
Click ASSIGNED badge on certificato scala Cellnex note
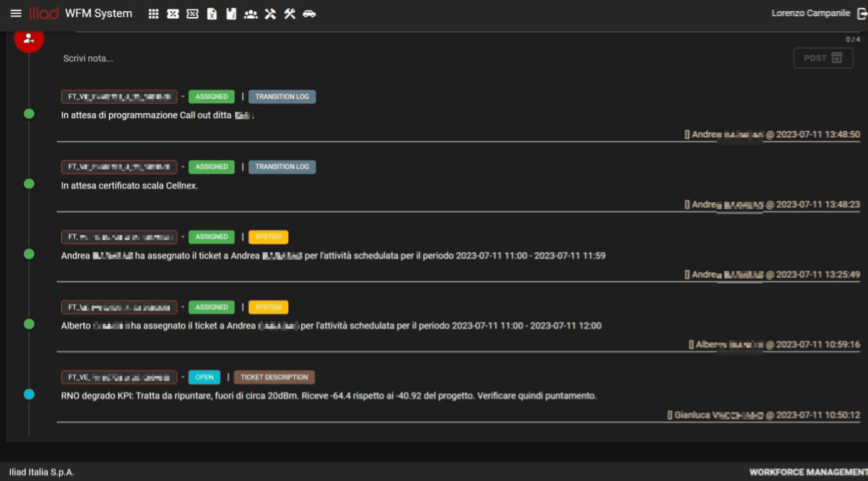pyautogui.click(x=211, y=167)
